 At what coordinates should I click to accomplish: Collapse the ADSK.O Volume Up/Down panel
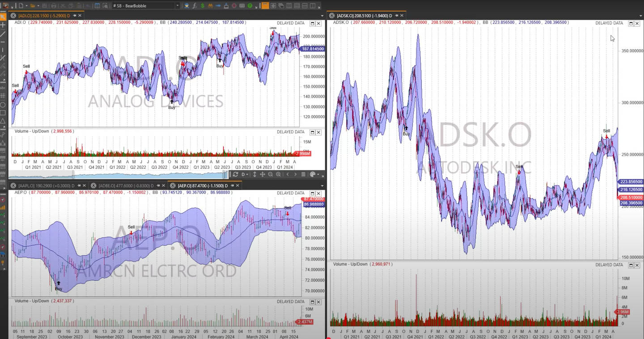pyautogui.click(x=631, y=265)
